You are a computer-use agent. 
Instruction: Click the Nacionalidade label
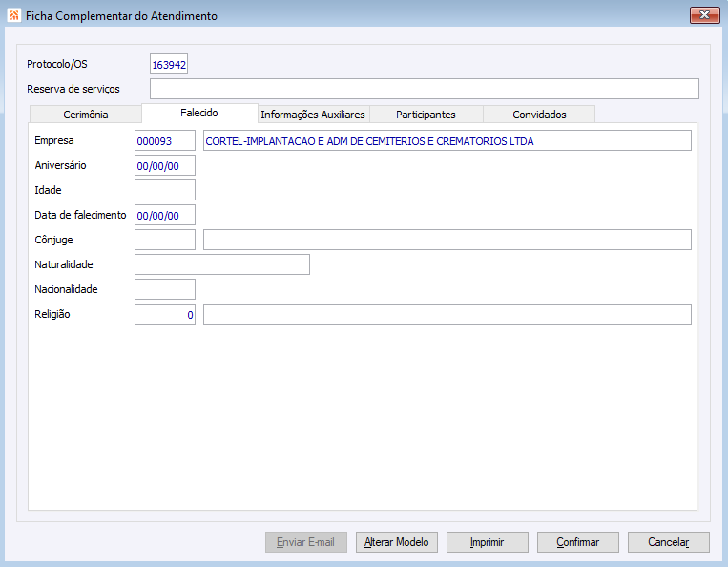point(66,289)
